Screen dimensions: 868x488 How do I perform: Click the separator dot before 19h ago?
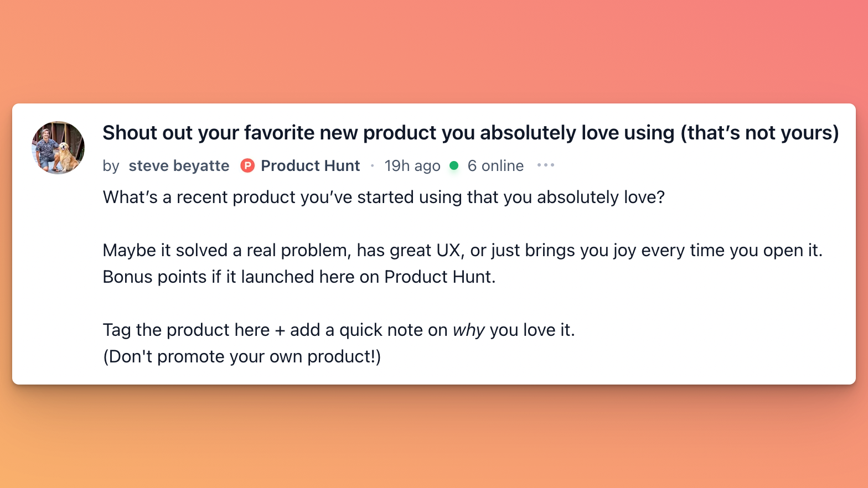click(372, 165)
